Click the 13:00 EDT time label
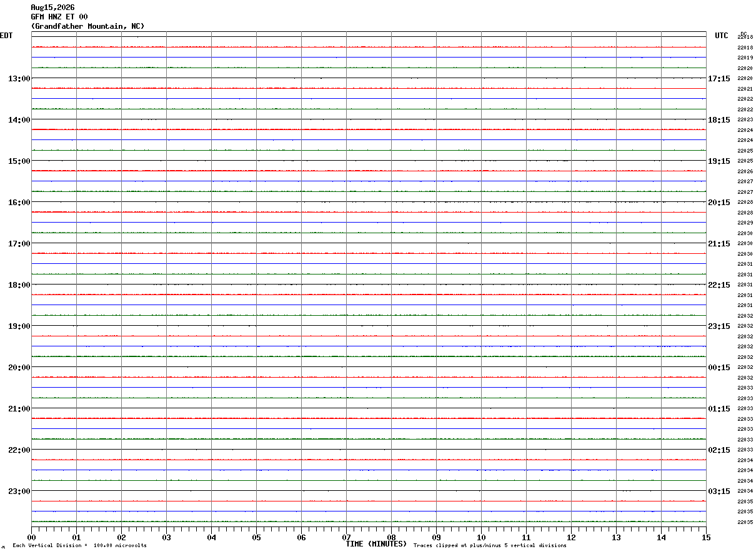Viewport: 756px width, 554px height. 19,79
